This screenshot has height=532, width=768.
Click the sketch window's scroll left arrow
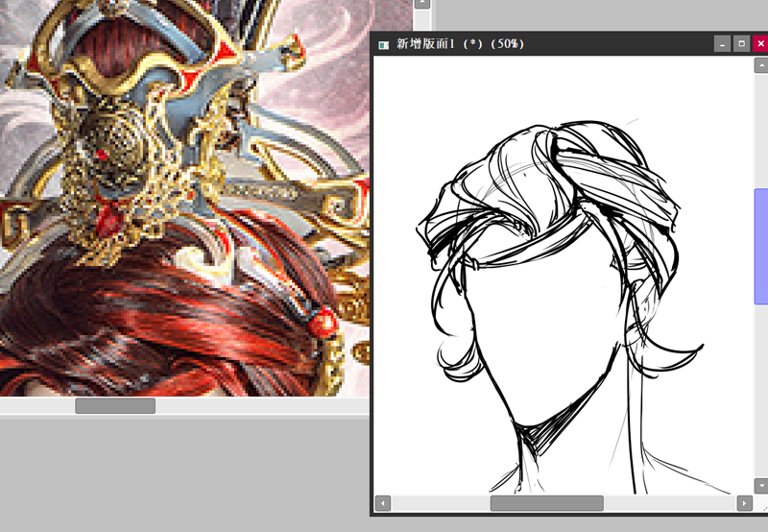pos(383,503)
